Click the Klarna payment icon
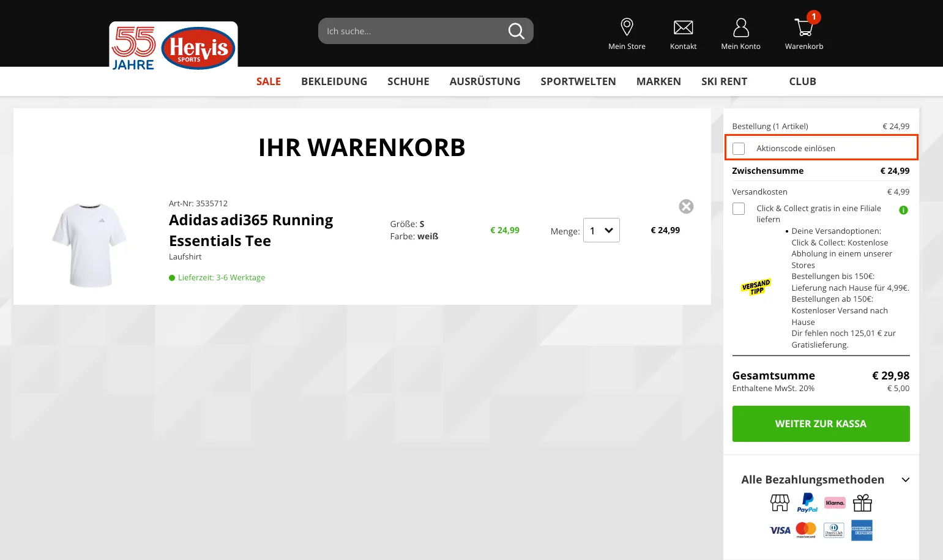Screen dimensions: 943x560 [x=835, y=503]
